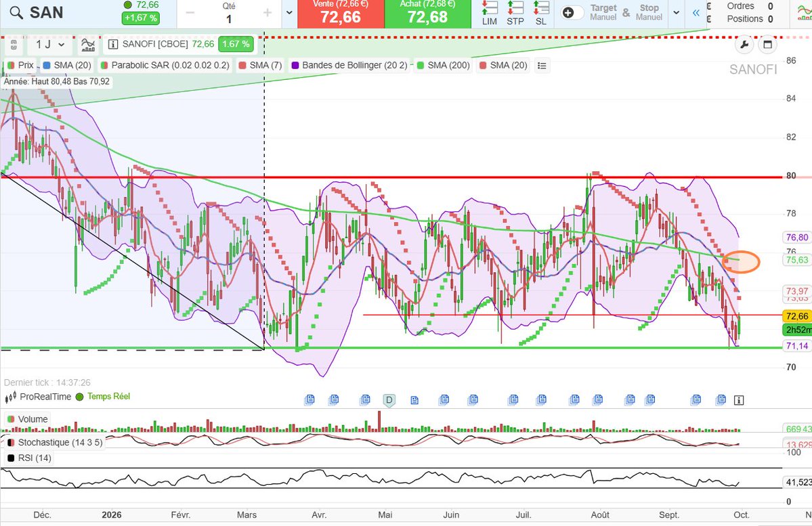
Task: Open the SMA (7) legend chip
Action: point(260,65)
